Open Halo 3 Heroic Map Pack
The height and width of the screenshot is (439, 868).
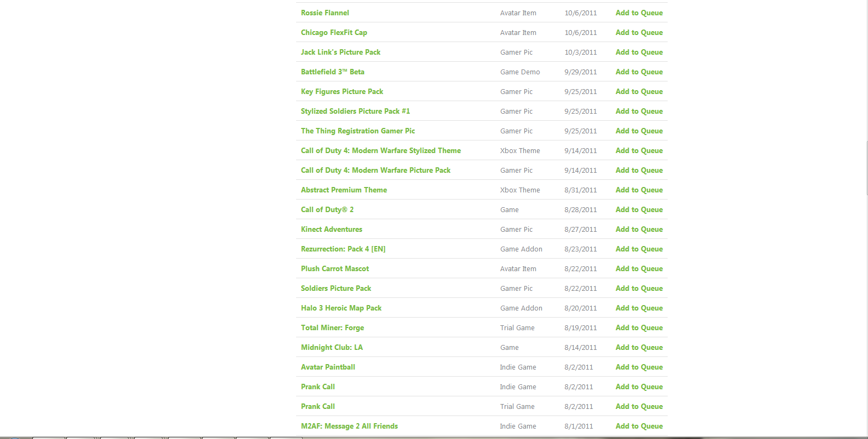click(341, 308)
